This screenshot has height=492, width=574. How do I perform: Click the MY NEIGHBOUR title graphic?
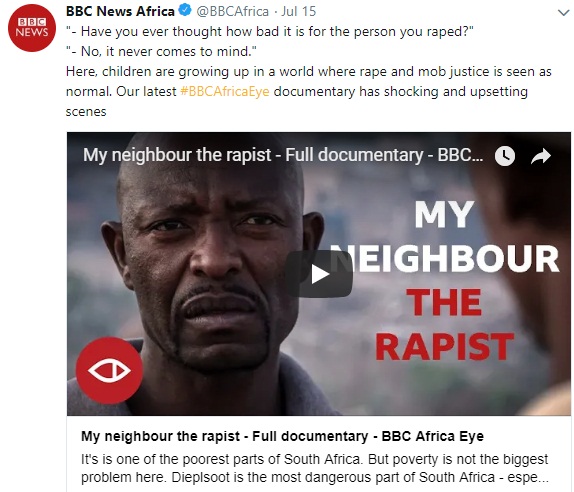[445, 236]
